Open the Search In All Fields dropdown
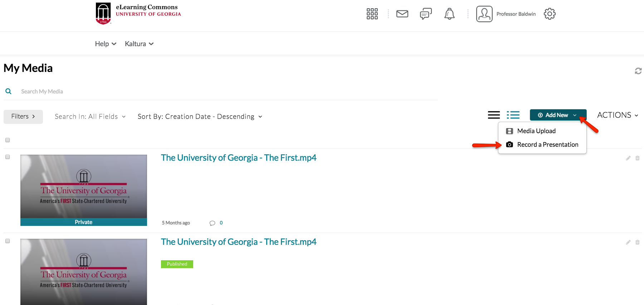Viewport: 644px width, 305px height. pyautogui.click(x=90, y=117)
